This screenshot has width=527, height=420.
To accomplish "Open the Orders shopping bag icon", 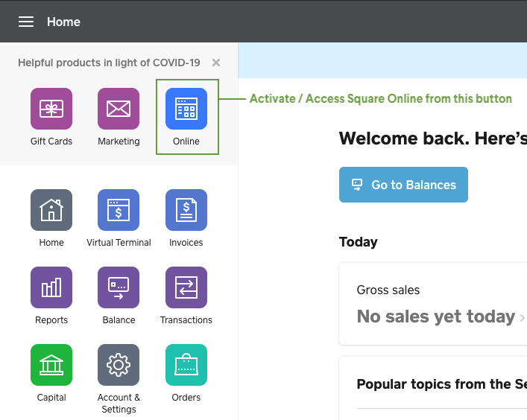I will pos(186,365).
